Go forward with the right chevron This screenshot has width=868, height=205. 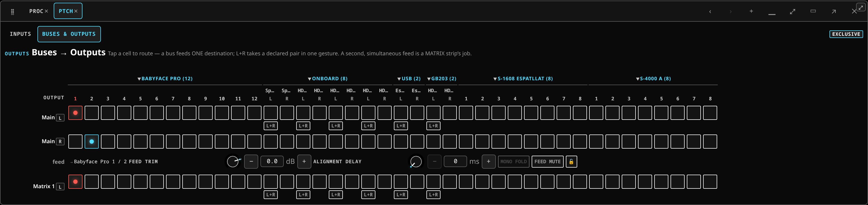pyautogui.click(x=730, y=11)
